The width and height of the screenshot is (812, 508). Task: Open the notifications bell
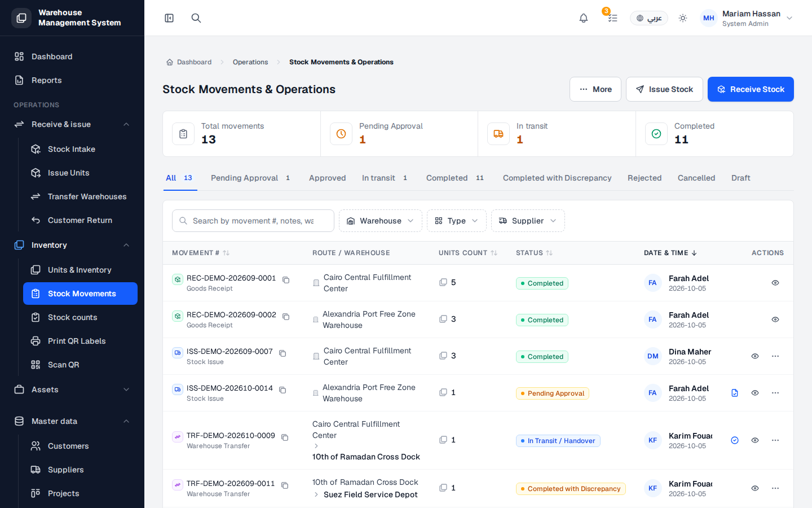[x=584, y=18]
